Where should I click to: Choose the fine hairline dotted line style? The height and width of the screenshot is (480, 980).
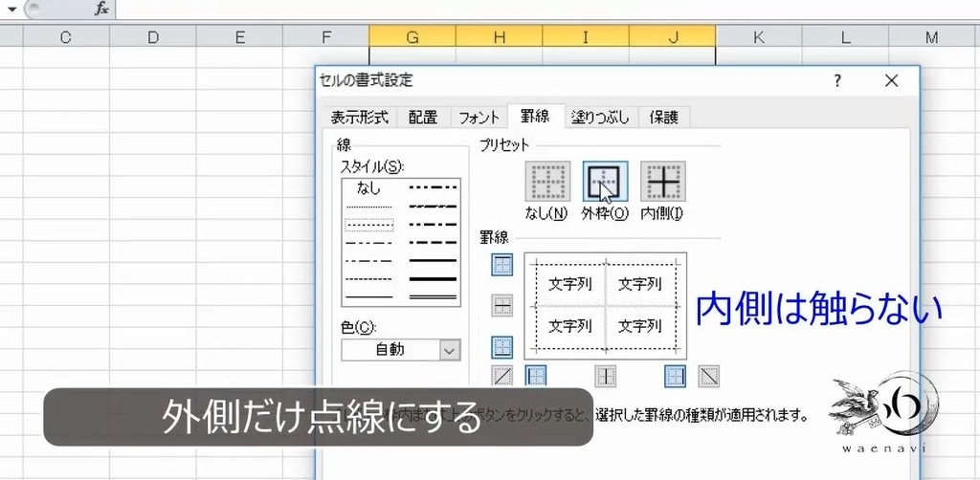(368, 207)
